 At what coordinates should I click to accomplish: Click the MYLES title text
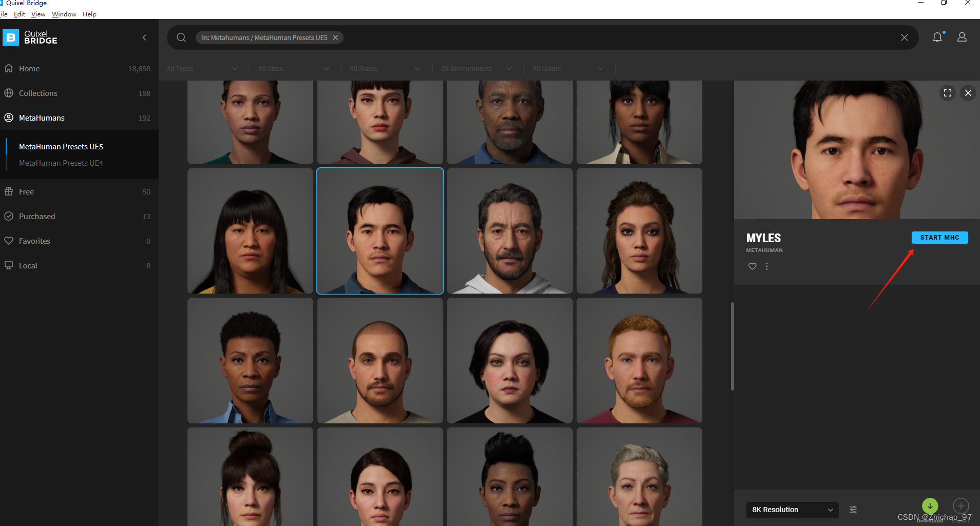point(763,238)
